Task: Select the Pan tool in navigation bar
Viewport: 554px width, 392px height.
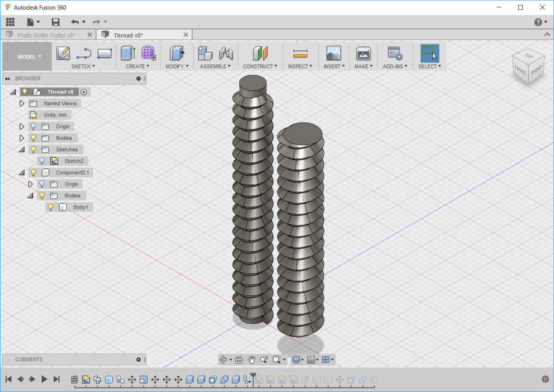Action: (251, 360)
